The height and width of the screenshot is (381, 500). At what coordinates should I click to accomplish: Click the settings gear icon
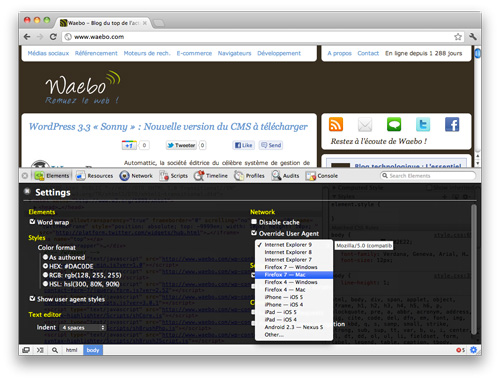click(x=473, y=350)
